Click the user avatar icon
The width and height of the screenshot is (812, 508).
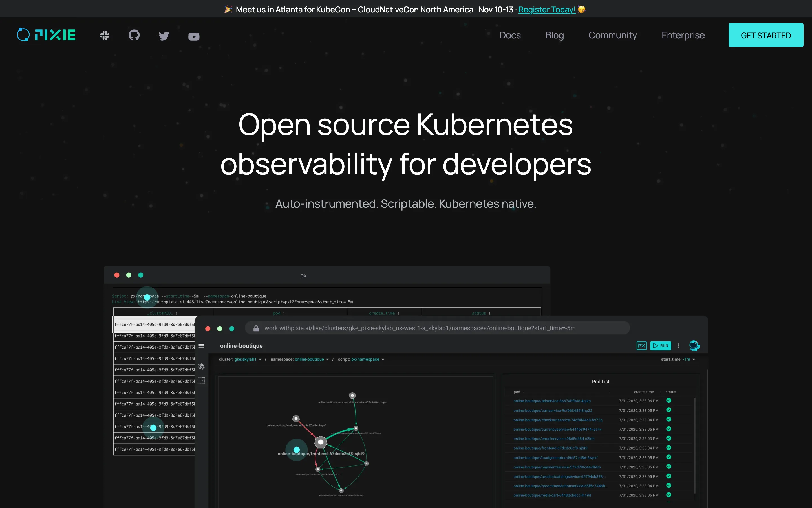pyautogui.click(x=694, y=345)
